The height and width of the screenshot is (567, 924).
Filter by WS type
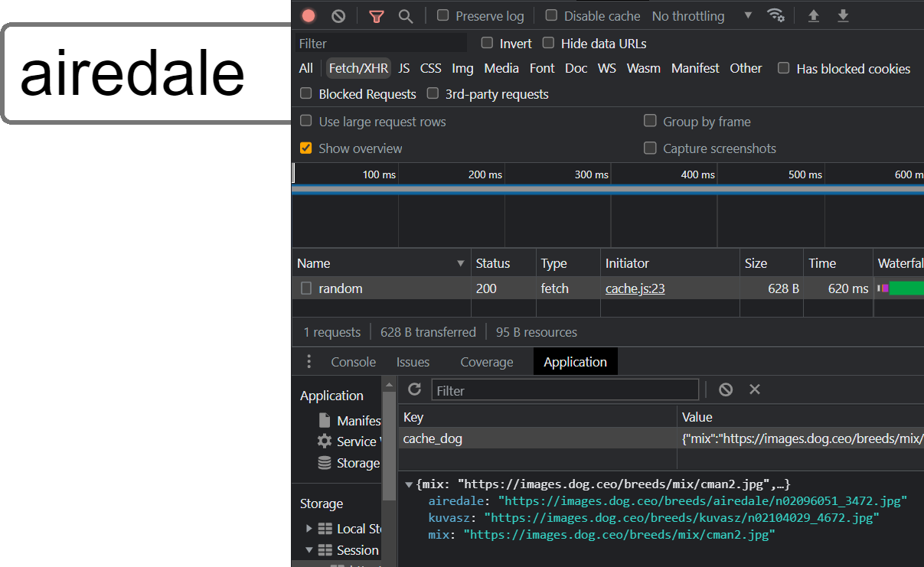[x=607, y=68]
